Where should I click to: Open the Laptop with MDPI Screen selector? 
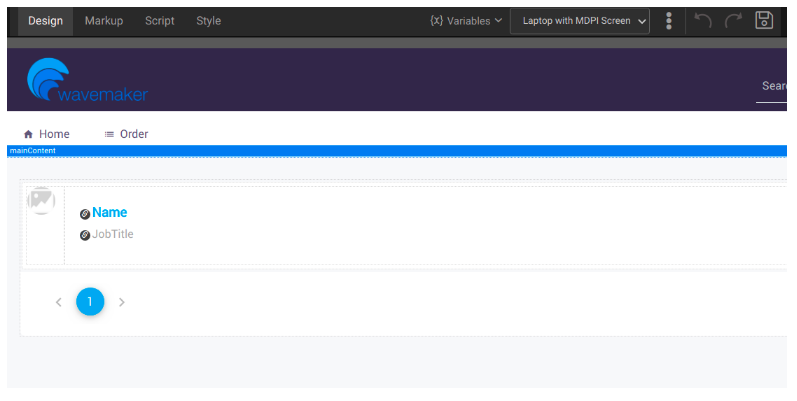(580, 20)
